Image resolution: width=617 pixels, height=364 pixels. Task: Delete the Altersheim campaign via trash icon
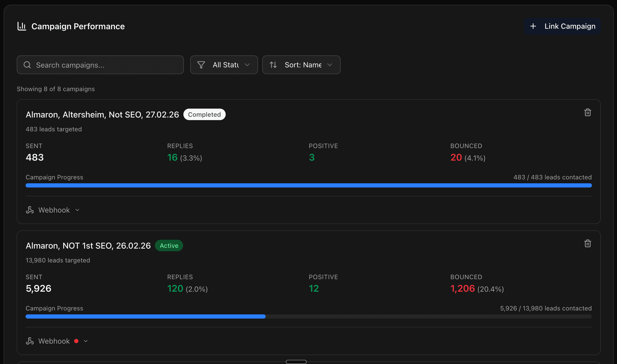(x=587, y=112)
